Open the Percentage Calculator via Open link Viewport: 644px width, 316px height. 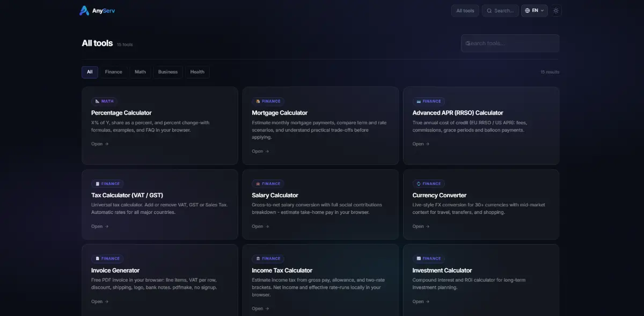100,144
